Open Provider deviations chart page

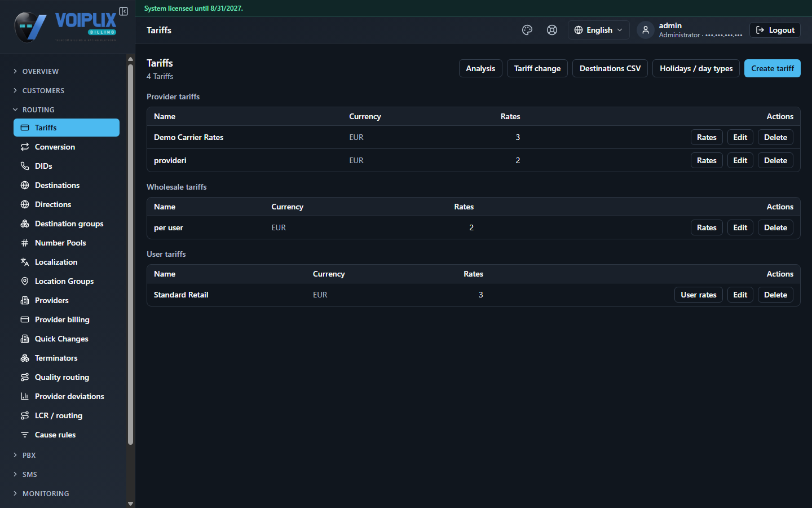67,396
